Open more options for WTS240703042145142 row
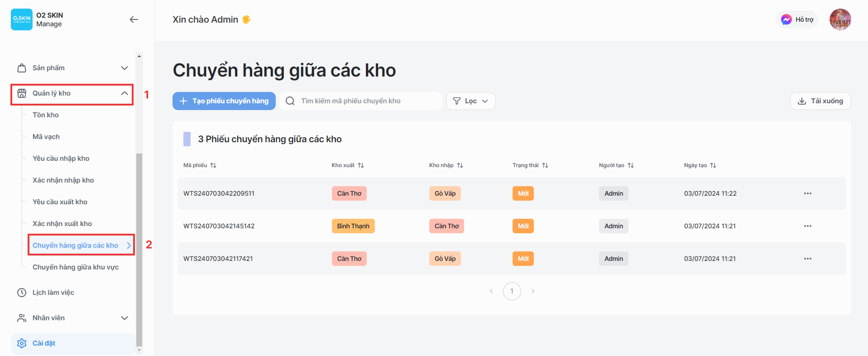This screenshot has width=868, height=356. [x=807, y=226]
